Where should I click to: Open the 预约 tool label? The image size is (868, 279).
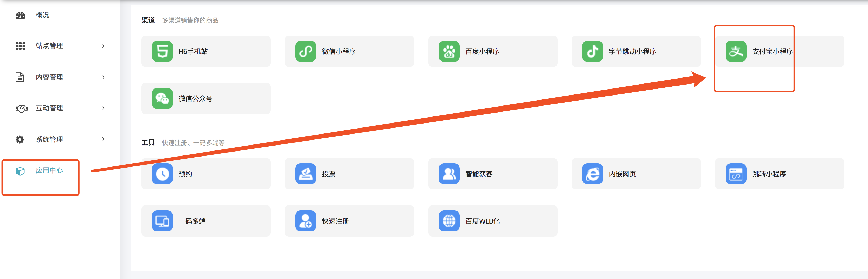coord(185,174)
